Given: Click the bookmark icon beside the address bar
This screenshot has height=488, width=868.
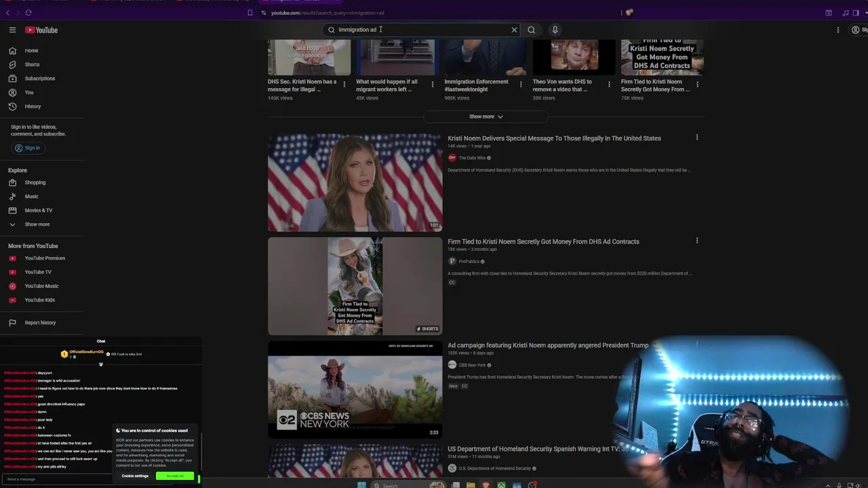Looking at the screenshot, I should click(x=250, y=13).
